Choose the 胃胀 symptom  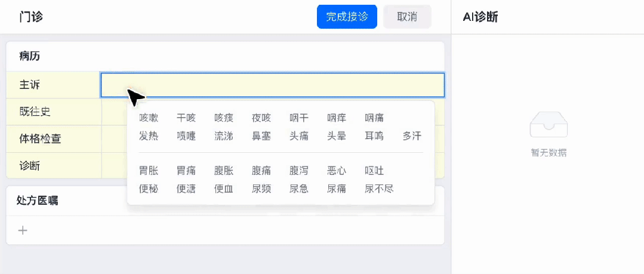(x=149, y=171)
